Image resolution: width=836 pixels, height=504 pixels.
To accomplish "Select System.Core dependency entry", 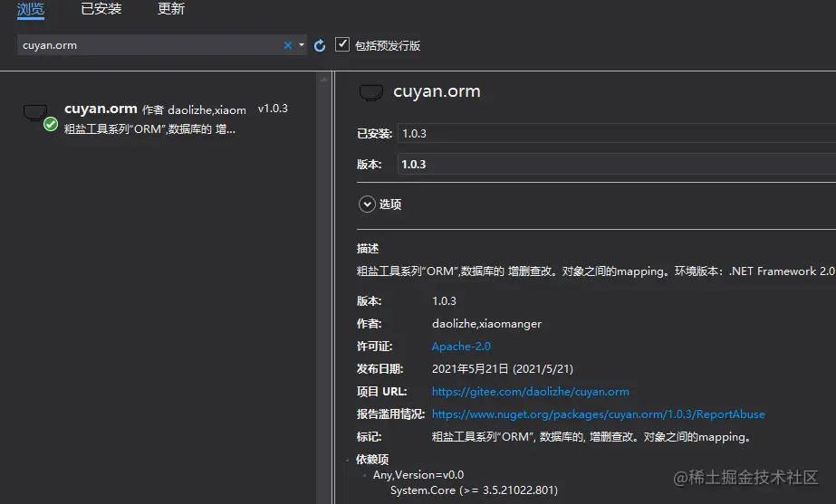I will [x=474, y=490].
